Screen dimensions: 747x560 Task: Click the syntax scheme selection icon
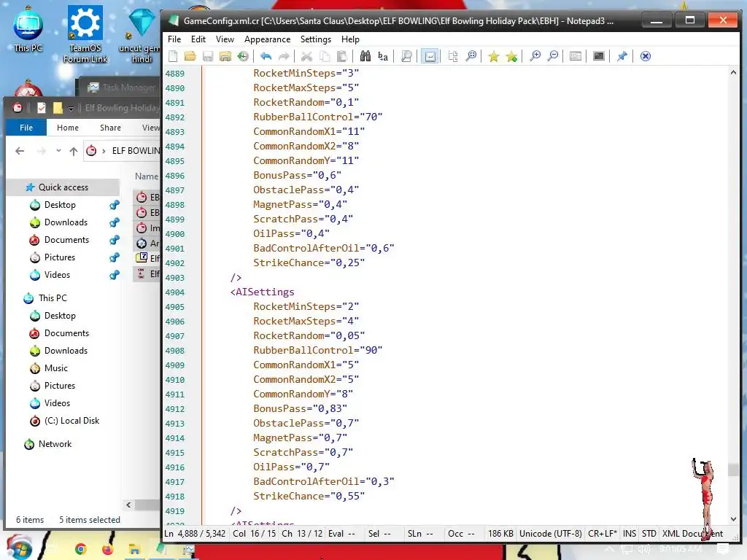[576, 56]
